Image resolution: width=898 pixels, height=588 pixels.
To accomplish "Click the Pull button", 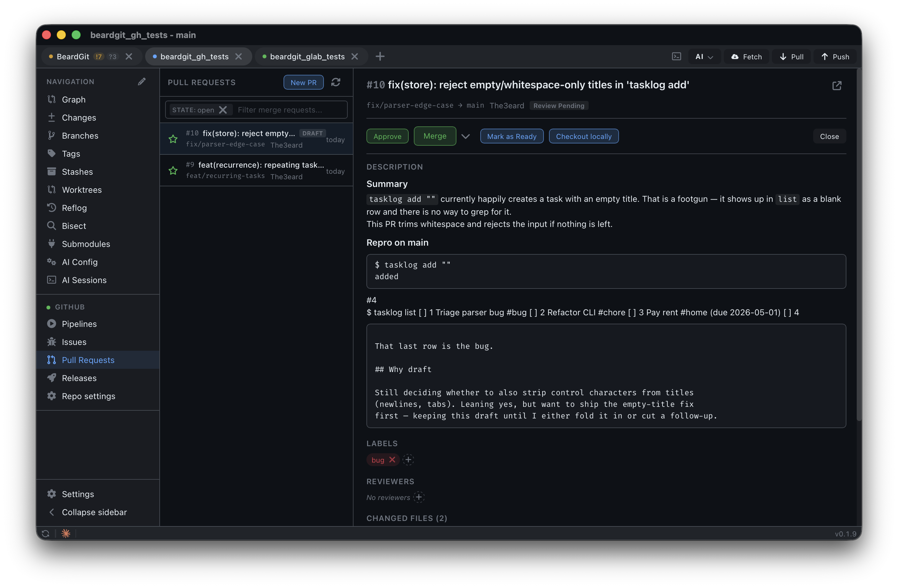I will click(x=791, y=56).
